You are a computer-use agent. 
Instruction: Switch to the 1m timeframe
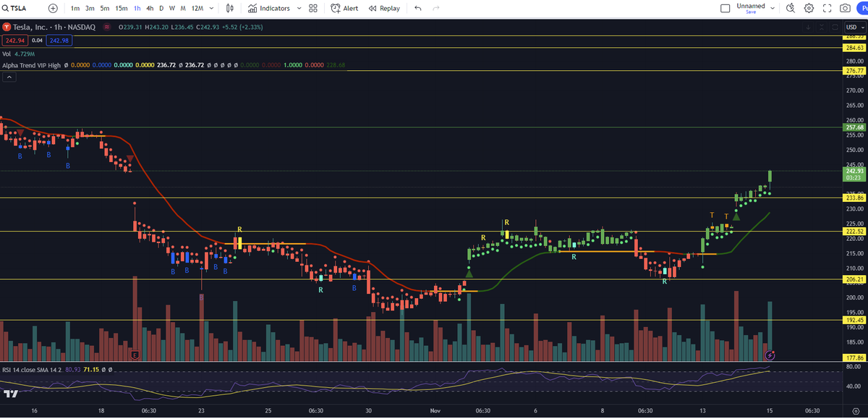75,9
